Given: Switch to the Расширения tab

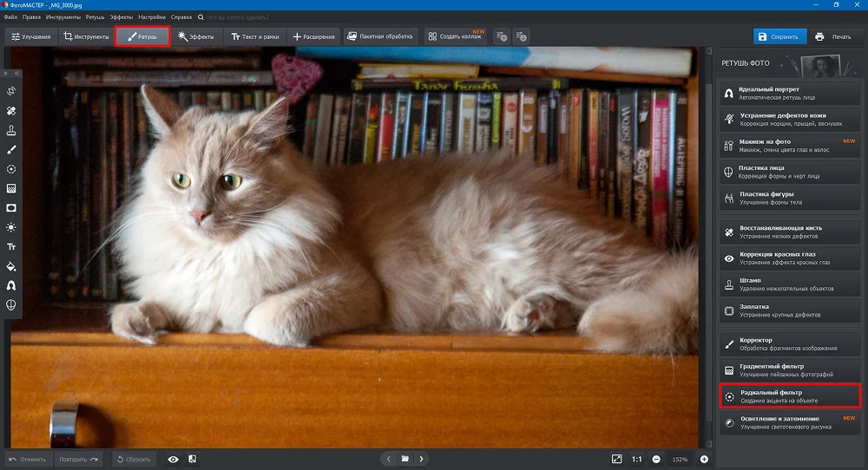Looking at the screenshot, I should tap(313, 36).
